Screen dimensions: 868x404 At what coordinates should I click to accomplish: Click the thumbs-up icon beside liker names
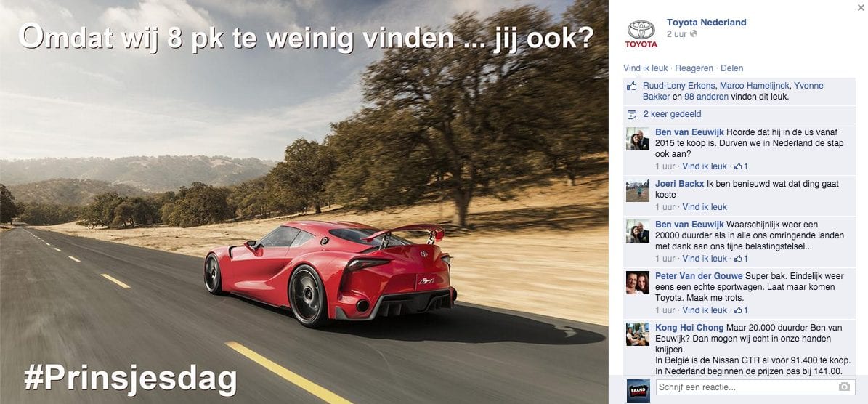(632, 86)
